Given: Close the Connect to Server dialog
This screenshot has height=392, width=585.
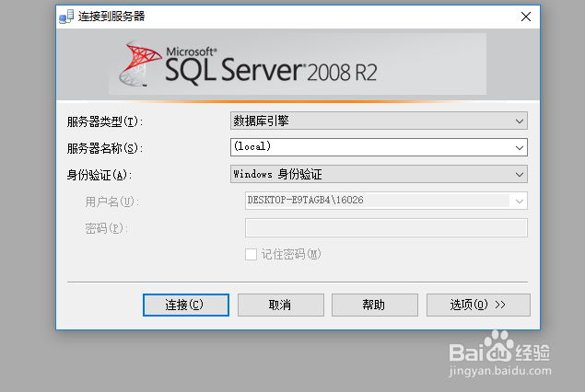Looking at the screenshot, I should click(526, 17).
